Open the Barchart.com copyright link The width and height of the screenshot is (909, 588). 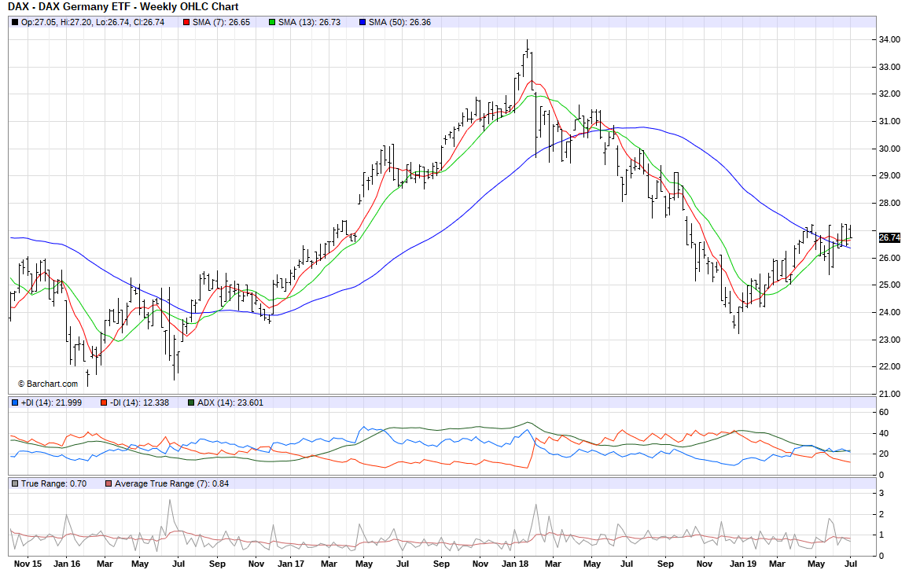pos(47,384)
